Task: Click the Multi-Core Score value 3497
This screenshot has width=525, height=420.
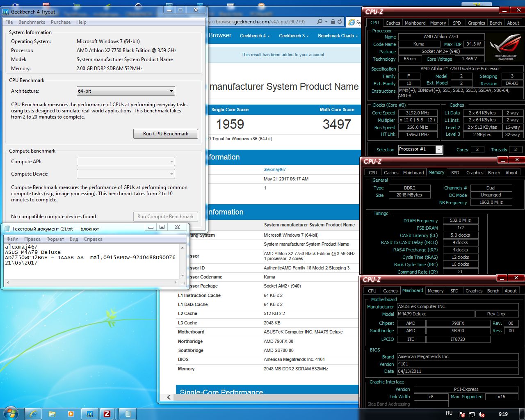Action: (x=337, y=124)
